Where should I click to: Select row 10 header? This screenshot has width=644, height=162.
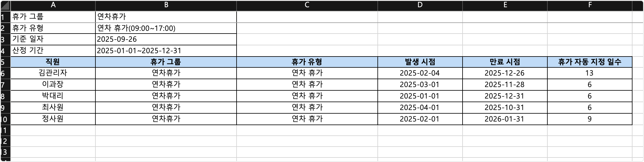coord(4,119)
